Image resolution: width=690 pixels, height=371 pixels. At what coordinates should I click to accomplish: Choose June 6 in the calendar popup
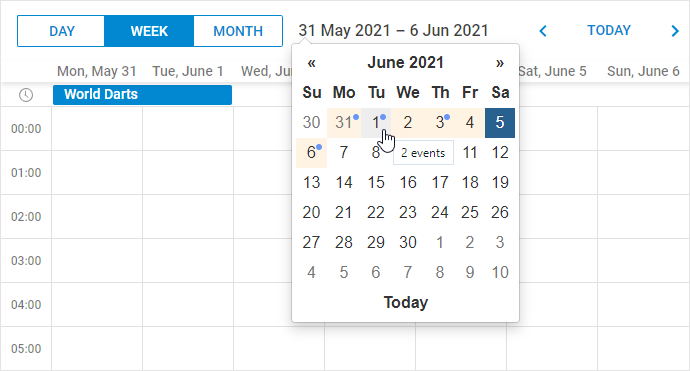[x=312, y=153]
